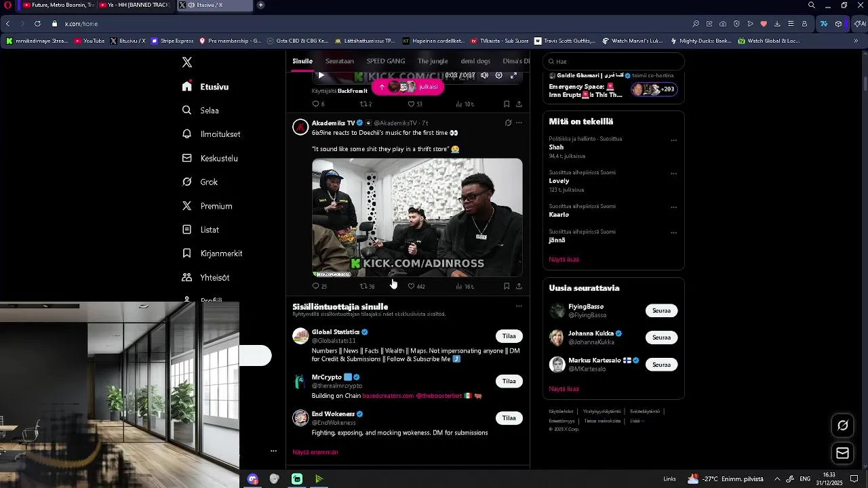Open YouTube bookmark in bookmarks bar
Screen dimensions: 868x488
coord(90,41)
